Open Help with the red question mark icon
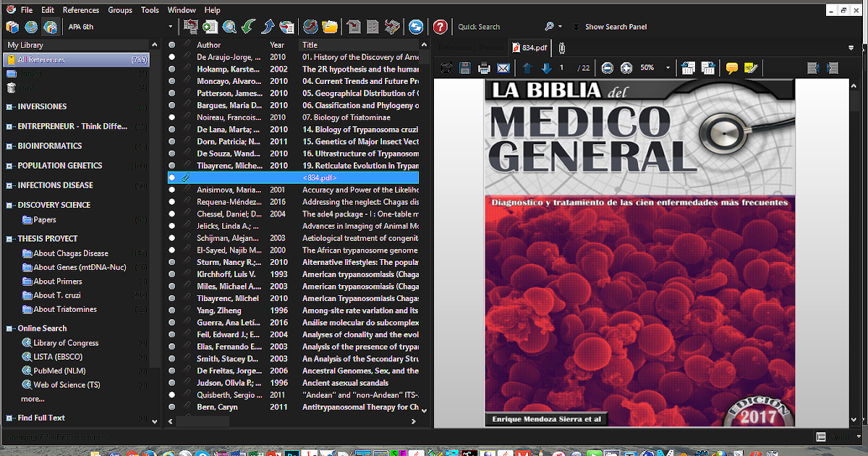This screenshot has width=868, height=456. [x=440, y=27]
